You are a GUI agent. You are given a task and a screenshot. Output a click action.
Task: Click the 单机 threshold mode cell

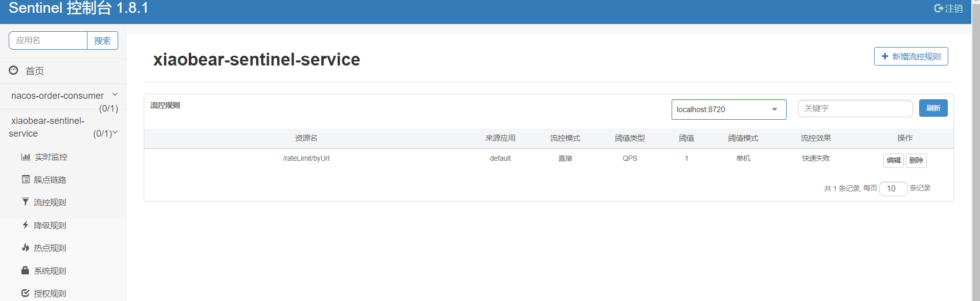[x=743, y=158]
